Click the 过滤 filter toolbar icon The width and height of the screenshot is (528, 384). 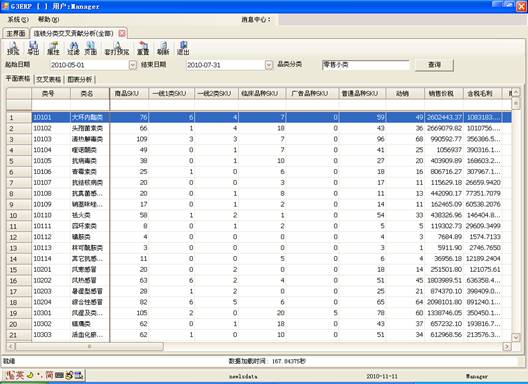pos(73,48)
